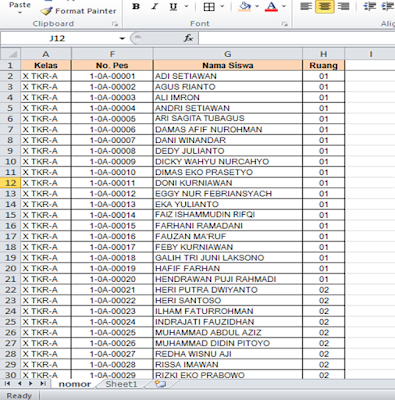Select cell with 1-0A-00015
The height and width of the screenshot is (400, 395).
112,226
